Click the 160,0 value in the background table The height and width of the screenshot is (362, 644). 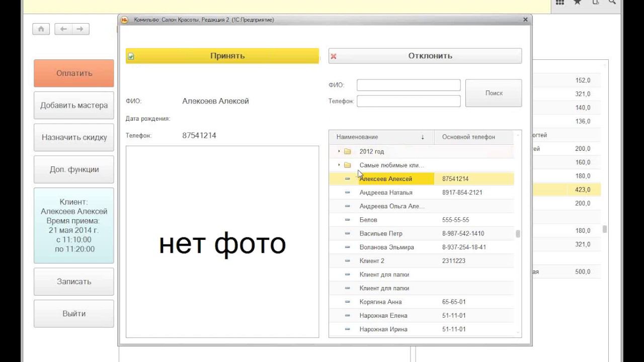tap(583, 162)
